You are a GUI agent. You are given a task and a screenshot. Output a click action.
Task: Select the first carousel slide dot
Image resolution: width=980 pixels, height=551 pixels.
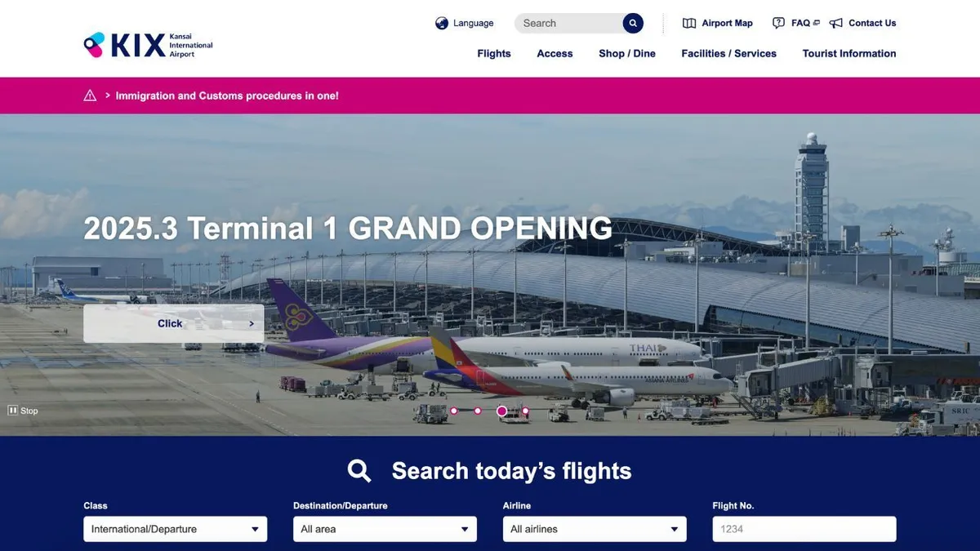click(454, 411)
